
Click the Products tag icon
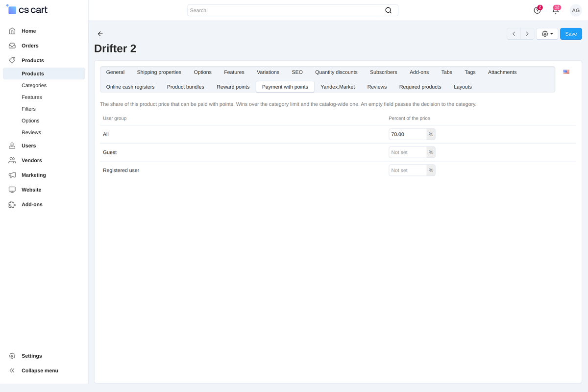[x=12, y=60]
